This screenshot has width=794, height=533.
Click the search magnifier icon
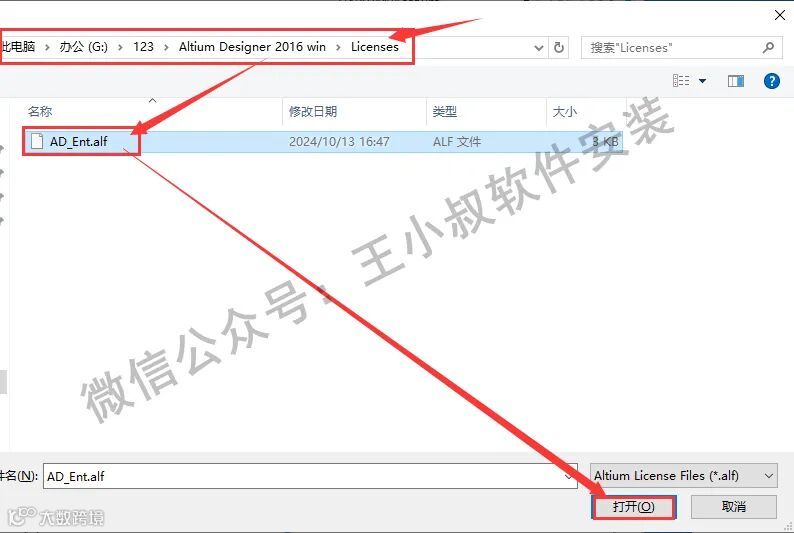click(x=768, y=48)
